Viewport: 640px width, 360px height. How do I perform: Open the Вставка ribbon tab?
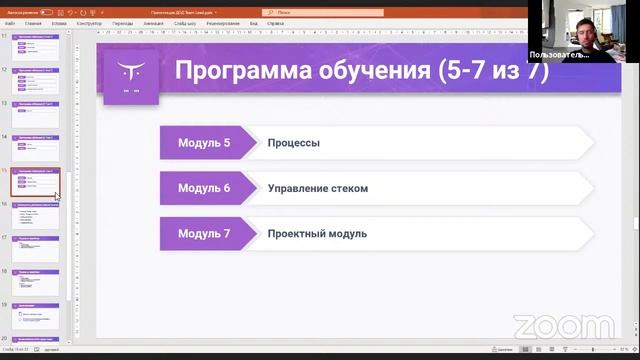coord(59,24)
